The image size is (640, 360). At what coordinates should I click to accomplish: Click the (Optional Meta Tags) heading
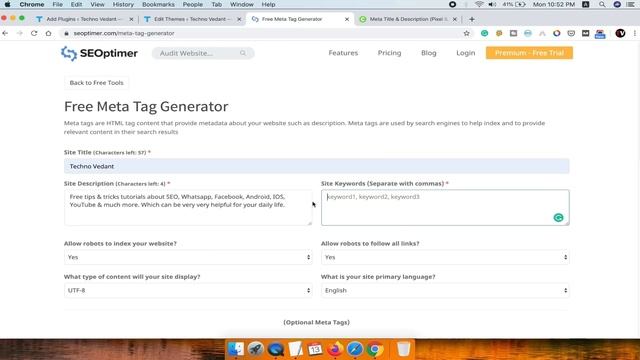pos(317,322)
